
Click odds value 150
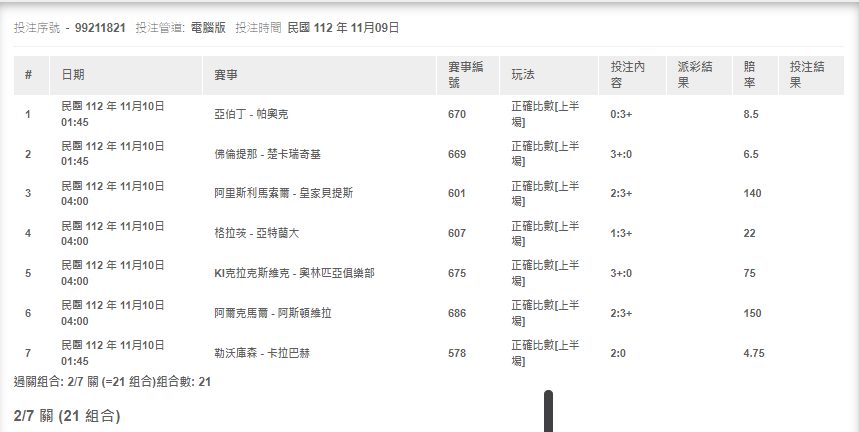tap(753, 313)
